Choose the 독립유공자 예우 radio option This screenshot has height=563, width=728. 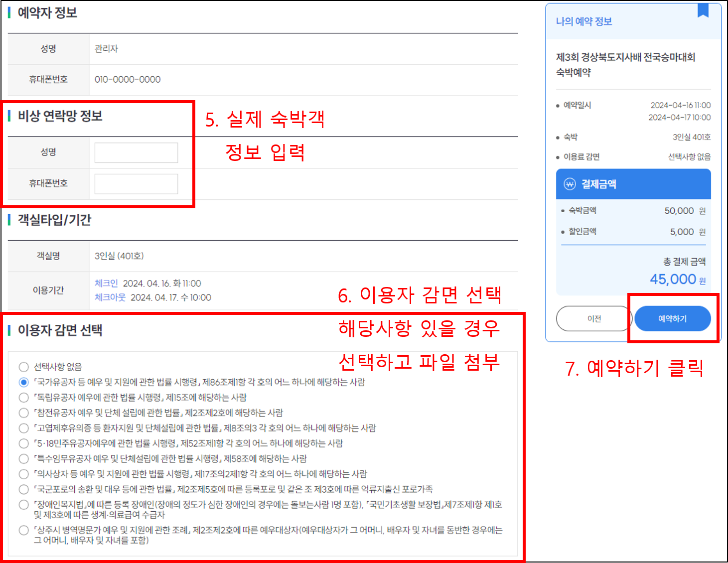23,398
